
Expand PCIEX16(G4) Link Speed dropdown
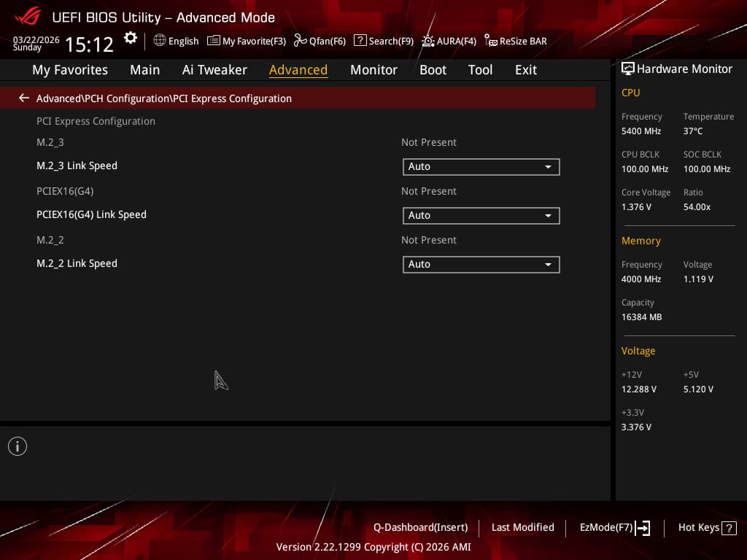click(x=481, y=216)
